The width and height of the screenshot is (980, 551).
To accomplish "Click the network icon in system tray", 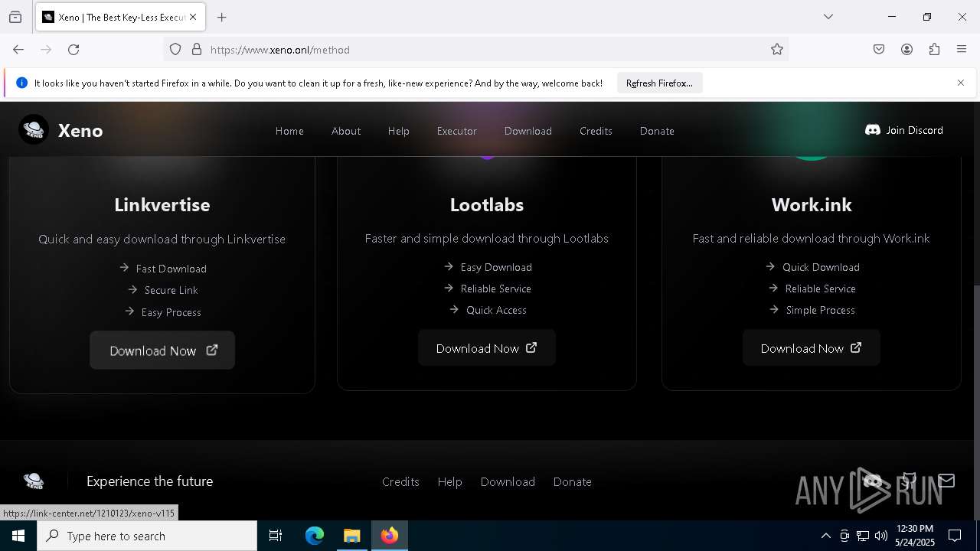I will 863,536.
